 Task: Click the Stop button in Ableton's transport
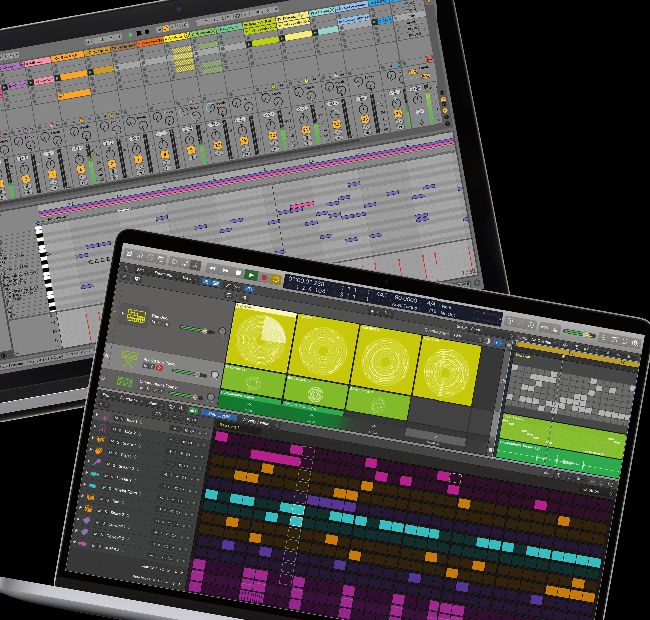(139, 33)
